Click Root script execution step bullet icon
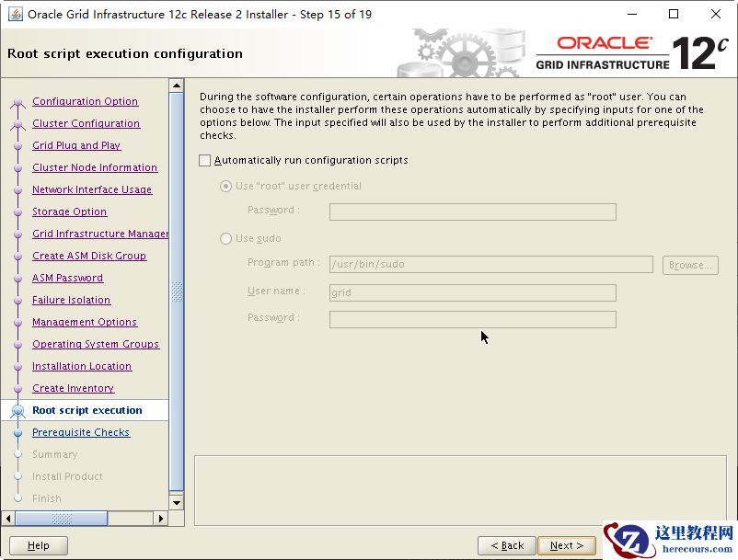 pos(17,410)
